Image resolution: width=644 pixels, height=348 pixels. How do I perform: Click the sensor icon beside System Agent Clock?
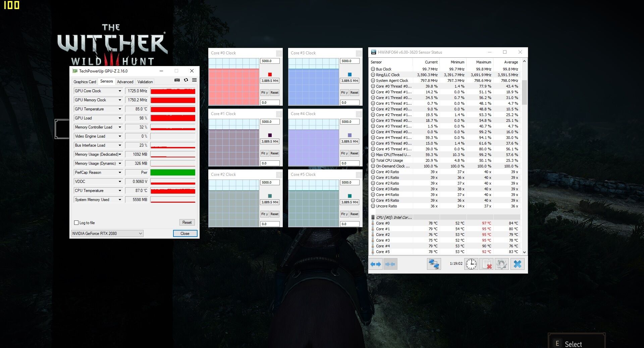[x=373, y=80]
